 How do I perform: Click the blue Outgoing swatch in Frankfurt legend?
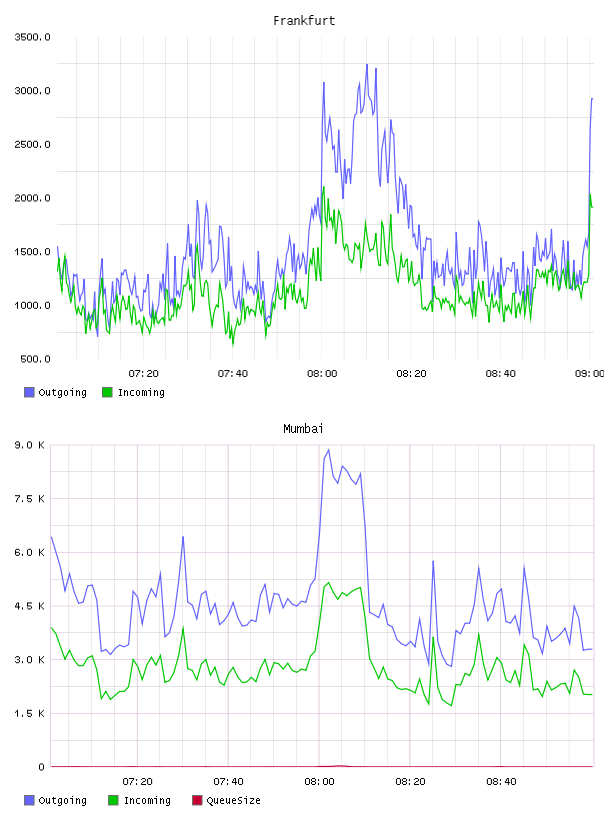29,392
